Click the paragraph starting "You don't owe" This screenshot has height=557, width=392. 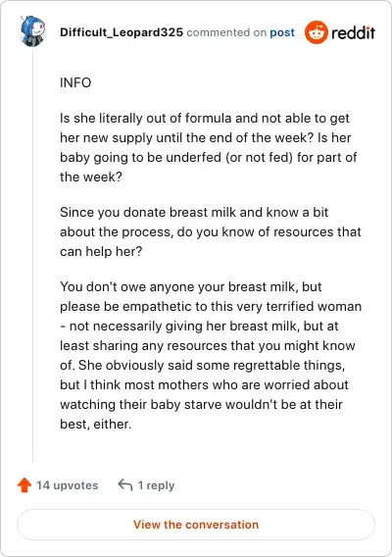(211, 355)
